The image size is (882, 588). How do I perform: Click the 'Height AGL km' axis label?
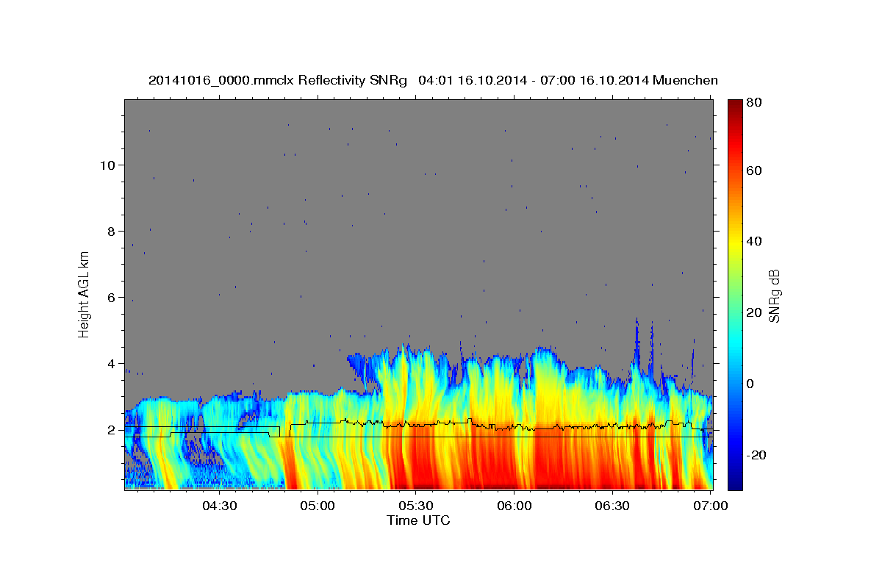(x=85, y=293)
